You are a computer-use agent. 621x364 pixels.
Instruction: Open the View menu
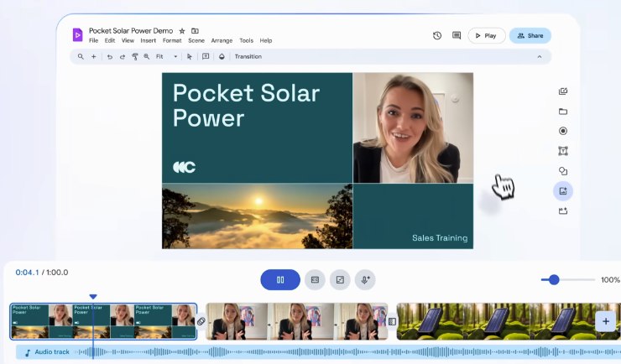coord(128,40)
